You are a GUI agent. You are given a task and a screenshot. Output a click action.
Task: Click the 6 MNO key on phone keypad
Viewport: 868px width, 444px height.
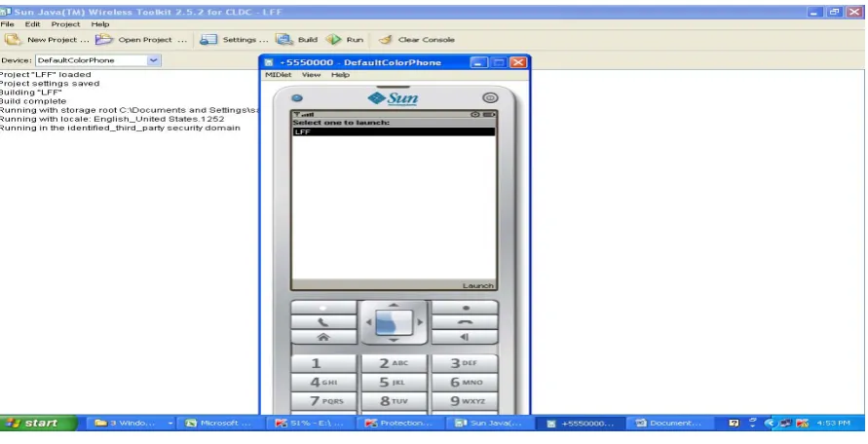(465, 383)
